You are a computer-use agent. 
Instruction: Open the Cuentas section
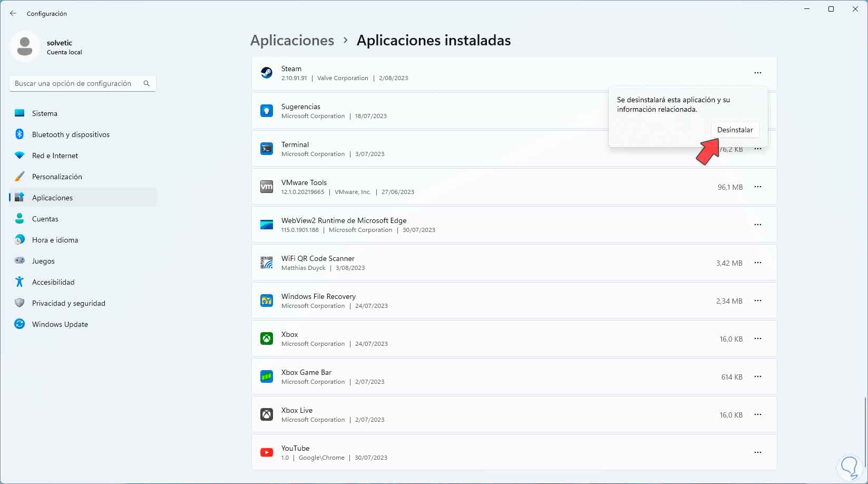(83, 219)
